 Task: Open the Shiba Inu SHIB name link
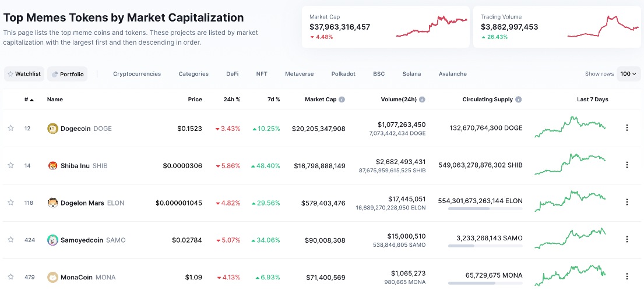coord(84,166)
